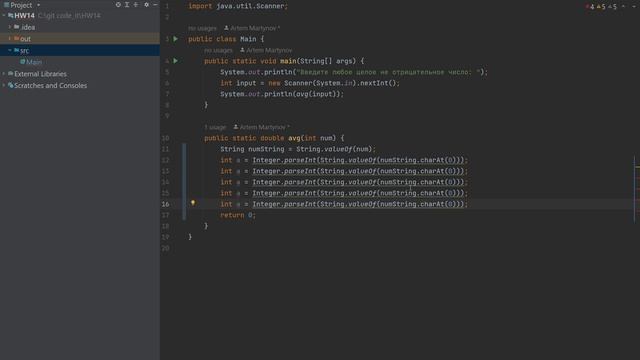Expand the .idea folder
This screenshot has width=640, height=360.
click(10, 27)
